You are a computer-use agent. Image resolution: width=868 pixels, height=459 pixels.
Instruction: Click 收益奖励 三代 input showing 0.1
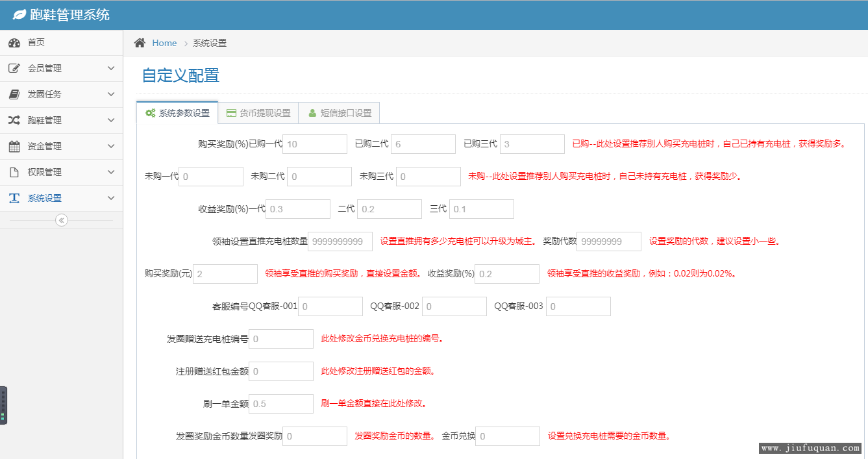pos(482,209)
